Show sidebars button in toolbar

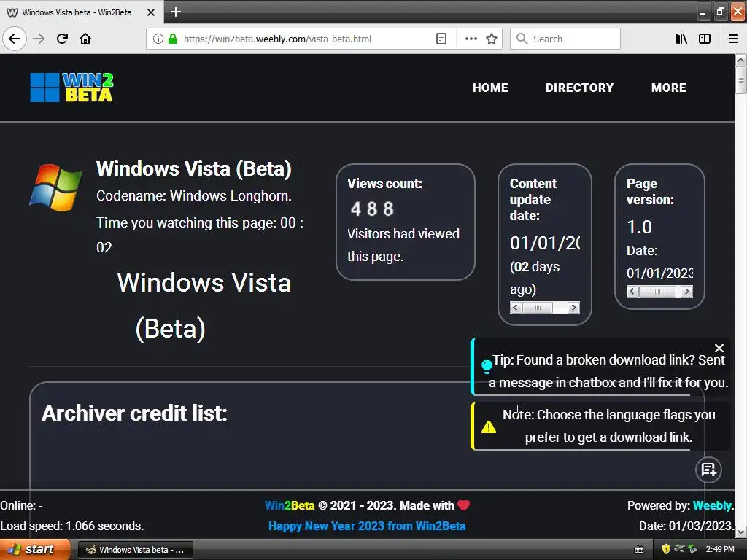(x=705, y=39)
